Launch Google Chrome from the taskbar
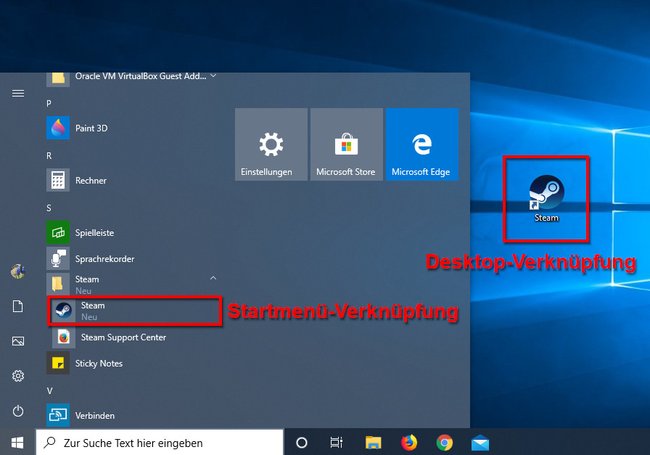The height and width of the screenshot is (455, 650). [x=444, y=443]
